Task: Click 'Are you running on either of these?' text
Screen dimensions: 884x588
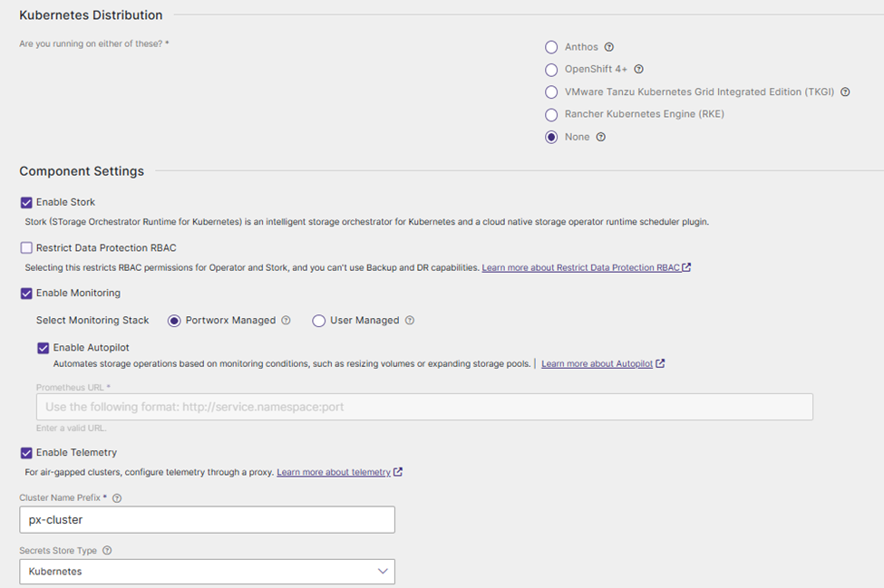Action: click(x=94, y=43)
